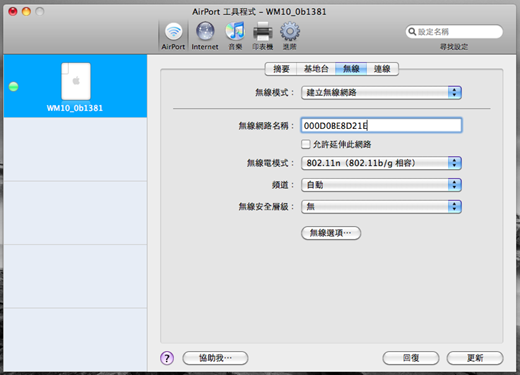Viewport: 520px width, 375px height.
Task: Open the 頻道 dropdown set to 自動
Action: coord(381,185)
